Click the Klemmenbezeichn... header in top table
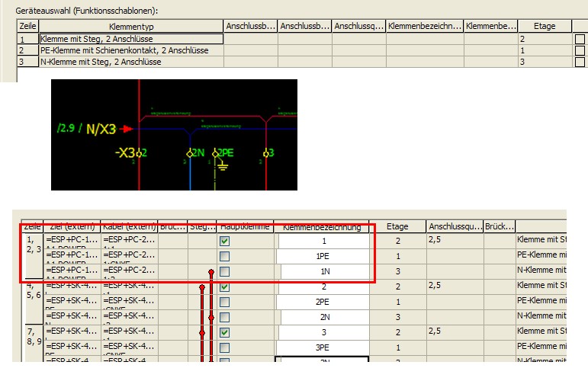 pyautogui.click(x=425, y=26)
